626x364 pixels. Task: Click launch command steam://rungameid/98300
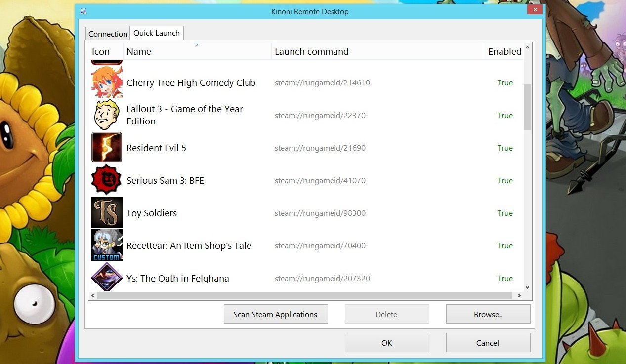pos(320,213)
